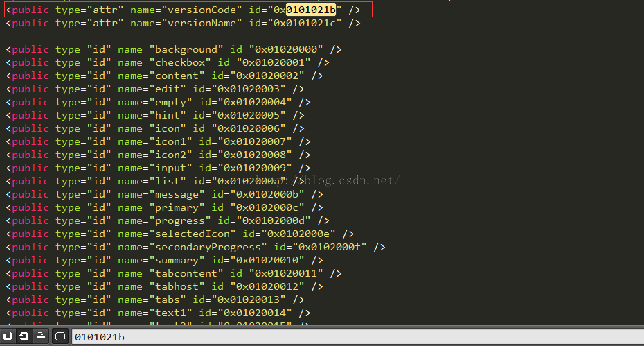
Task: Click the id value 0x01020009
Action: tap(255, 168)
